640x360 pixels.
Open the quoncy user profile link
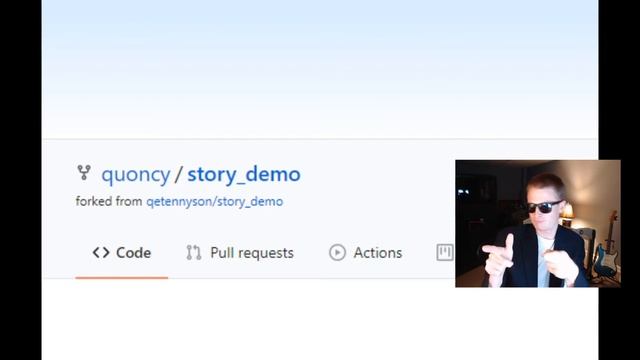point(136,175)
